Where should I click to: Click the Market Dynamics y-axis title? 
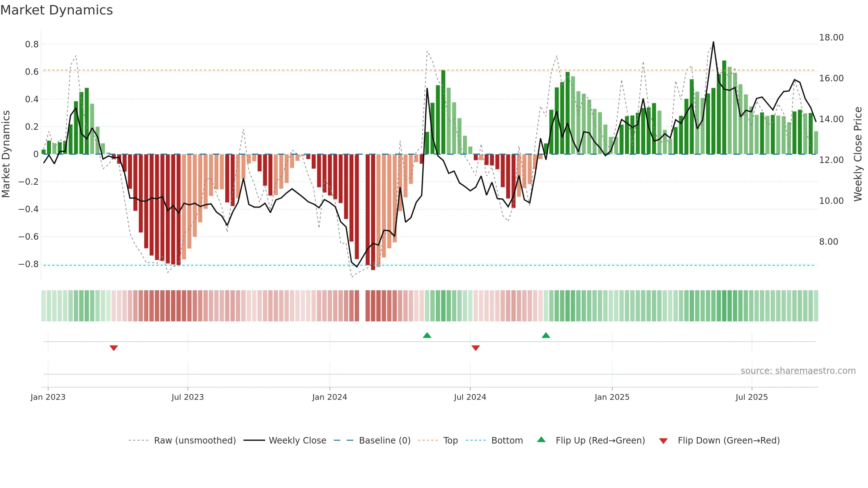point(6,154)
